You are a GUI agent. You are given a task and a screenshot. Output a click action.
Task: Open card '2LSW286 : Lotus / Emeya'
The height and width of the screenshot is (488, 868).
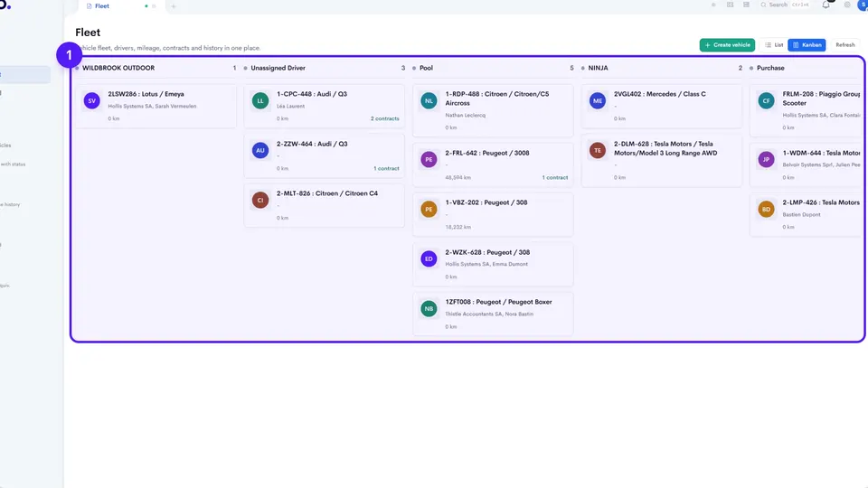pos(156,106)
